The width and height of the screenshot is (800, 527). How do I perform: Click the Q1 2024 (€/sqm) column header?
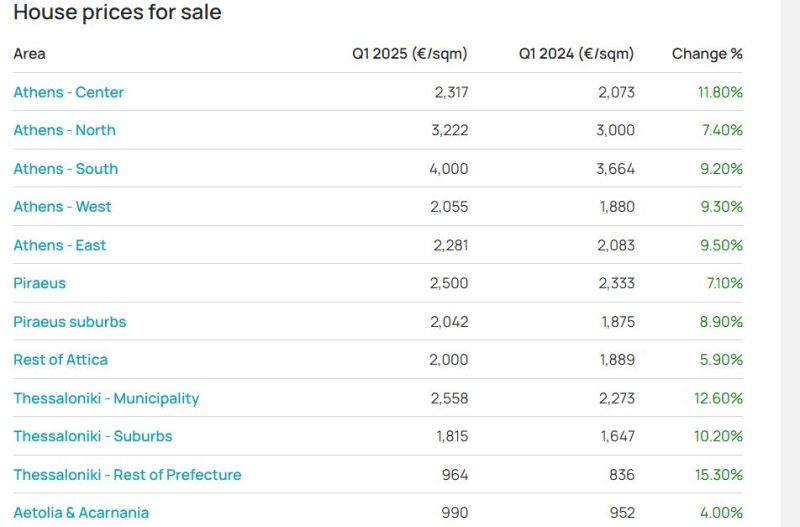[x=576, y=54]
